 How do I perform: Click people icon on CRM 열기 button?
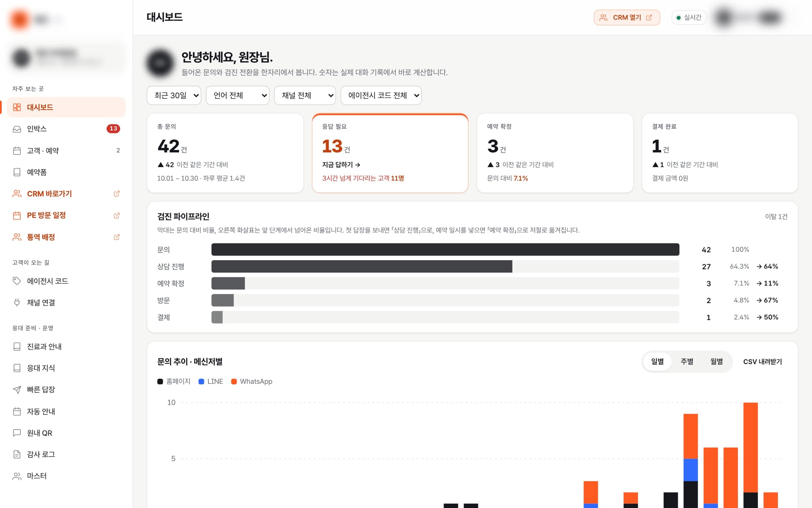603,18
